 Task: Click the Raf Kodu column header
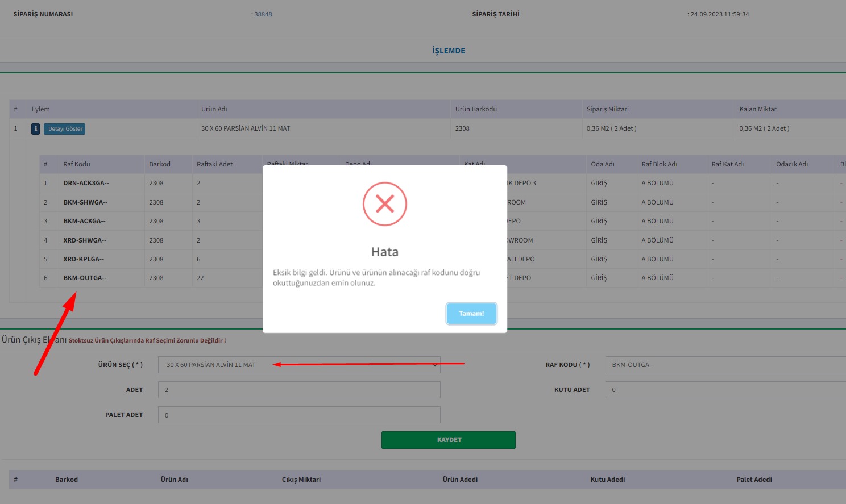point(77,164)
